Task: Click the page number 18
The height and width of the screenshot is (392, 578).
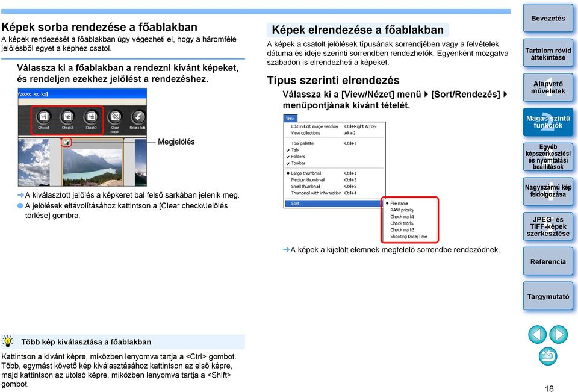Action: (x=549, y=388)
